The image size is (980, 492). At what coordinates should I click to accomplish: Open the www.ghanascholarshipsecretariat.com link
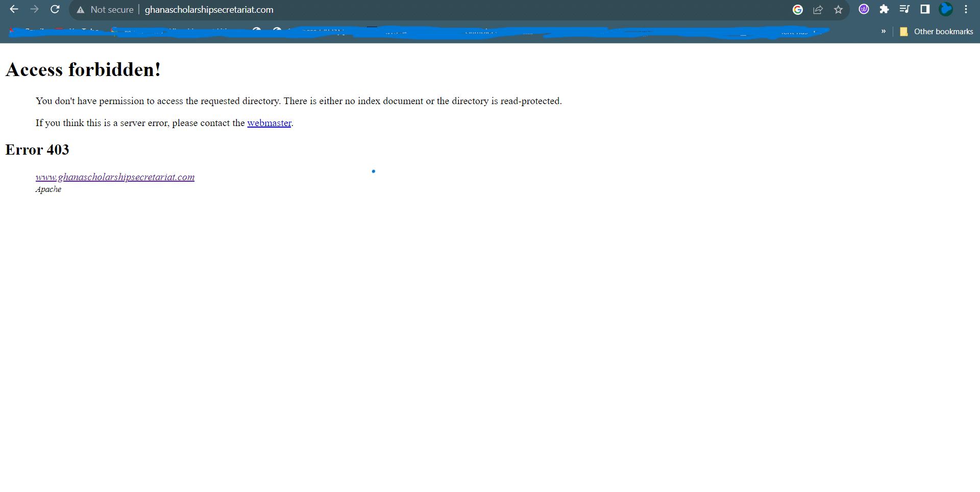115,177
